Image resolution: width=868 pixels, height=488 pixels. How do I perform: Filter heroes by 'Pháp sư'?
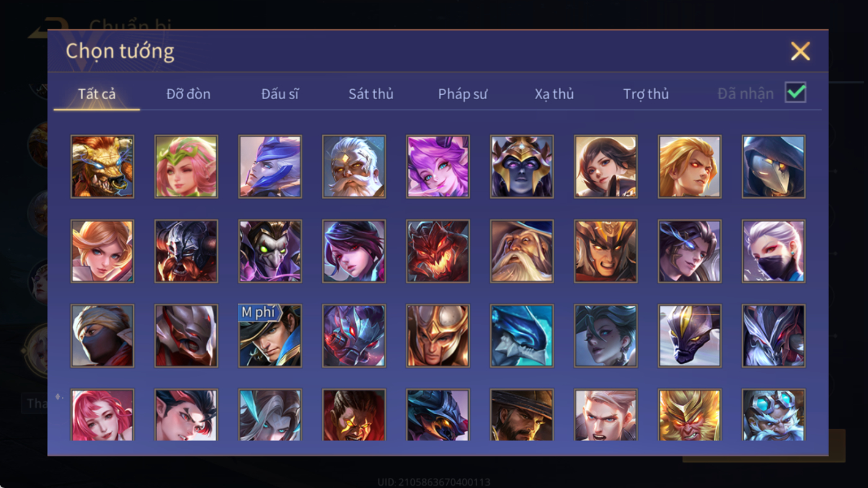pos(463,94)
